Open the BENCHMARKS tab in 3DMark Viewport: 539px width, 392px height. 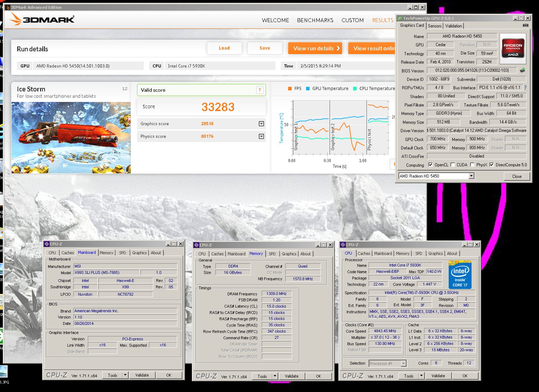pos(315,20)
